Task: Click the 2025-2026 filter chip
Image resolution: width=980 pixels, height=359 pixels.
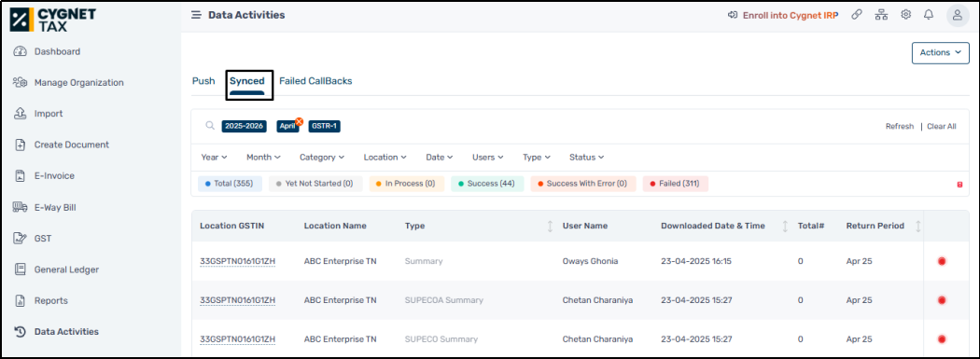Action: [x=244, y=126]
